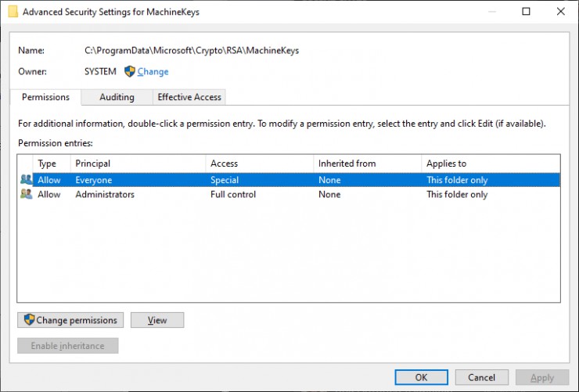Viewport: 579px width, 392px height.
Task: Click None in the Everyone row
Action: 329,180
